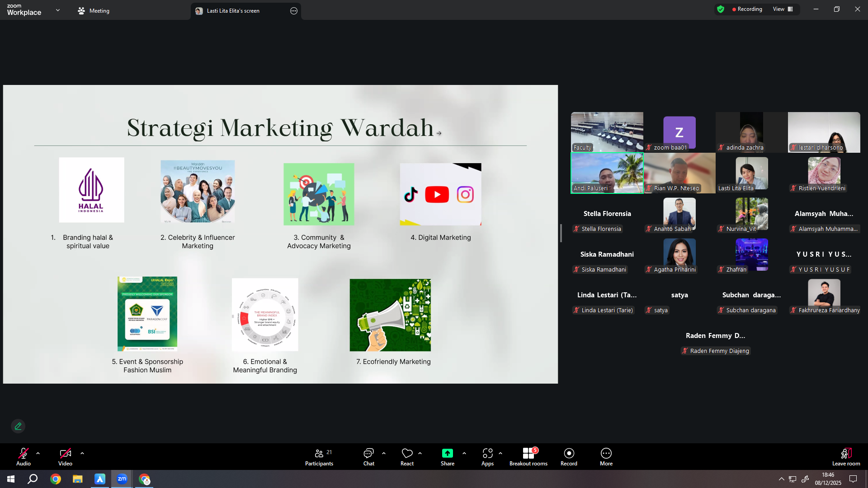Open the View layout menu
Viewport: 868px width, 488px height.
(783, 9)
